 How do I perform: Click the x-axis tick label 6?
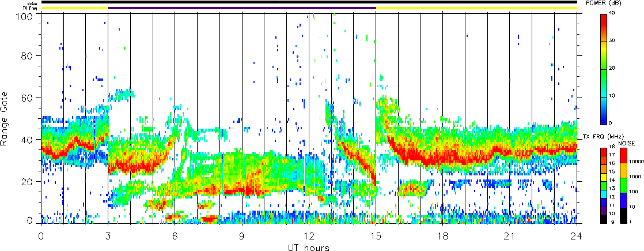[x=175, y=236]
